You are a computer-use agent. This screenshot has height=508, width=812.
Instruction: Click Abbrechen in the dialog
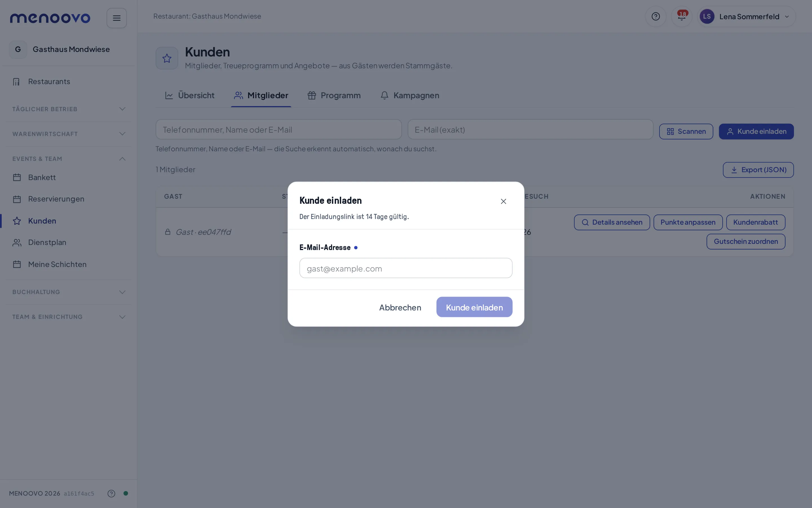400,307
